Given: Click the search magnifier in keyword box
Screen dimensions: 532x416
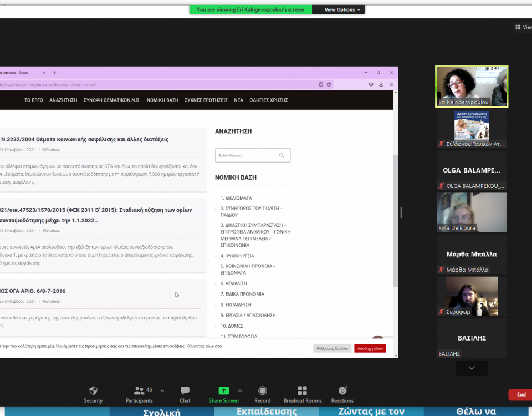Looking at the screenshot, I should coord(282,155).
